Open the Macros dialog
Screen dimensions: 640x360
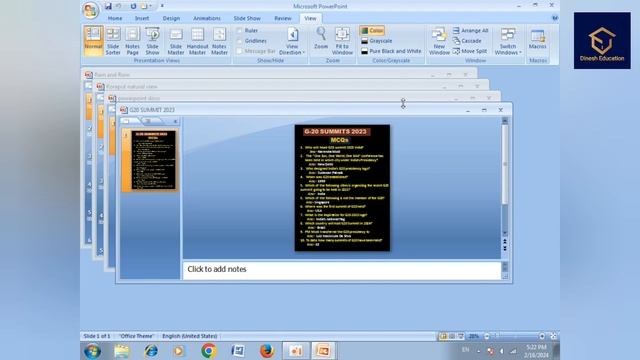click(x=537, y=39)
